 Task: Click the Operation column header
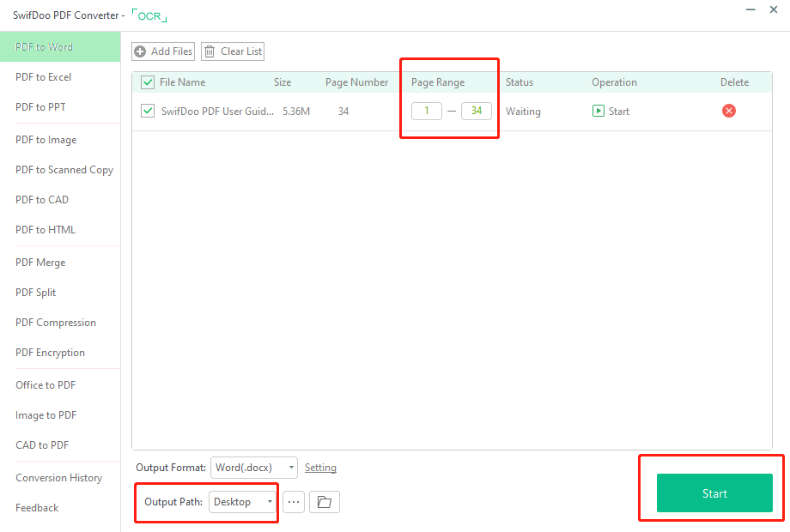614,82
